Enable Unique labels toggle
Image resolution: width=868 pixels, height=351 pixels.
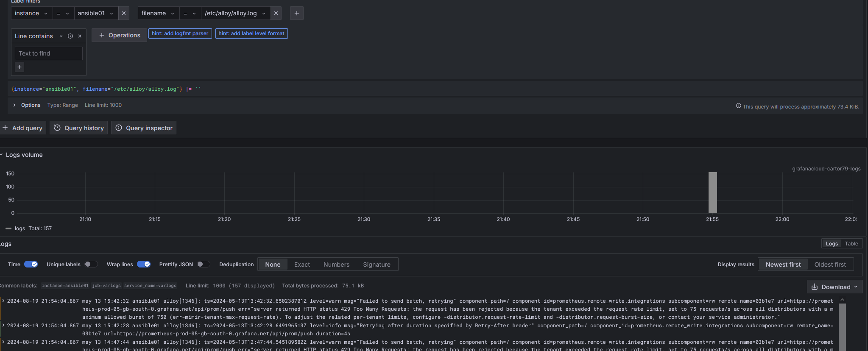click(91, 264)
